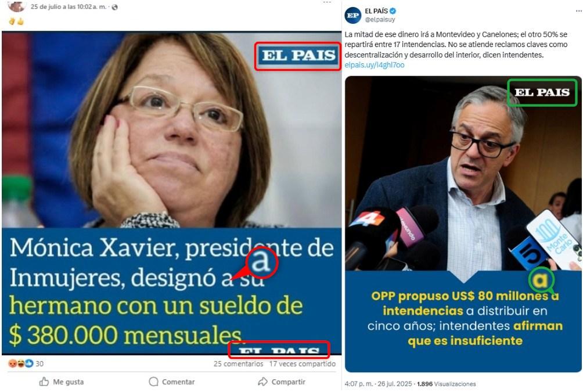Open the elpais.uy/l4ghl7oo link
The height and width of the screenshot is (392, 583).
(x=375, y=65)
